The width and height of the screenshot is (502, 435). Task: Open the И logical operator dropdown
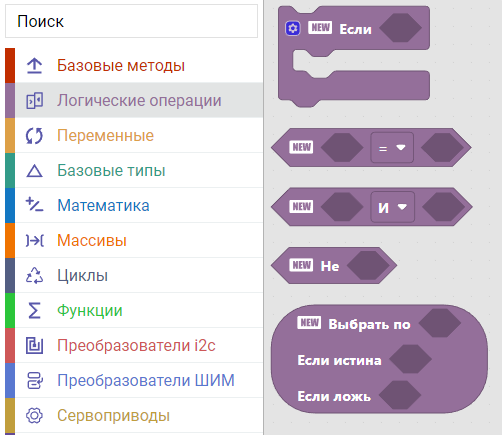[x=392, y=207]
